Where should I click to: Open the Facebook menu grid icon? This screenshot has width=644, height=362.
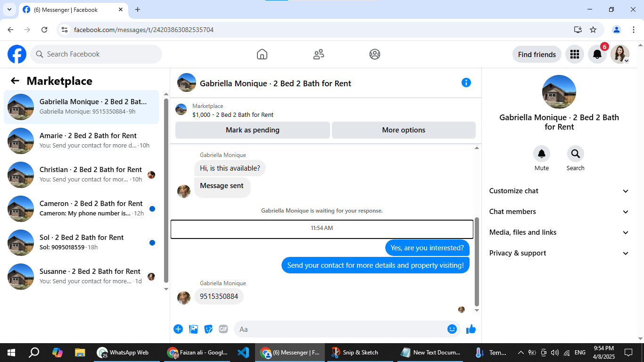click(574, 54)
